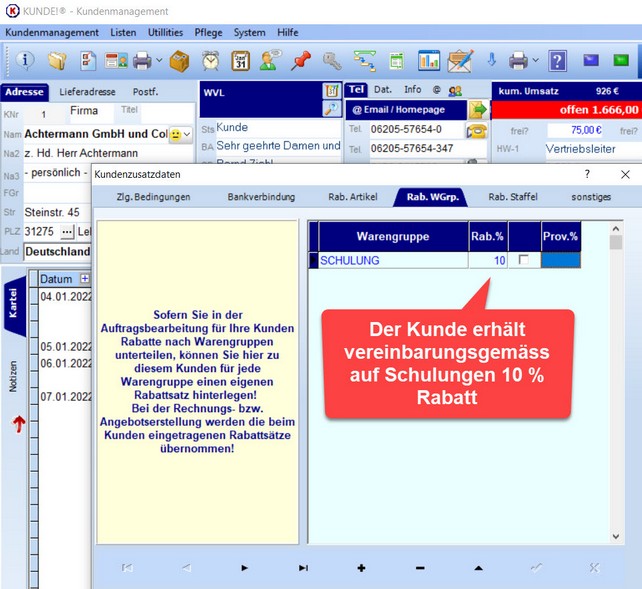Click the info icon in the toolbar
Screen dimensions: 642x589
point(27,61)
